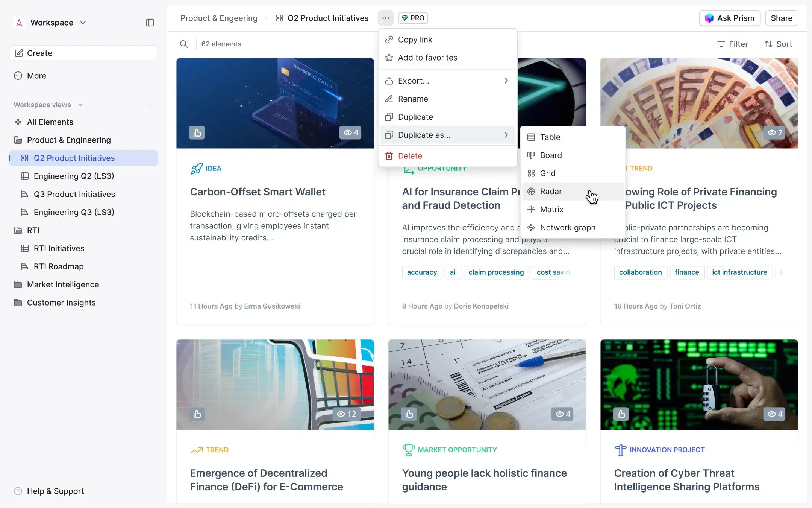The image size is (812, 508).
Task: Open the Export submenu chevron
Action: 506,81
